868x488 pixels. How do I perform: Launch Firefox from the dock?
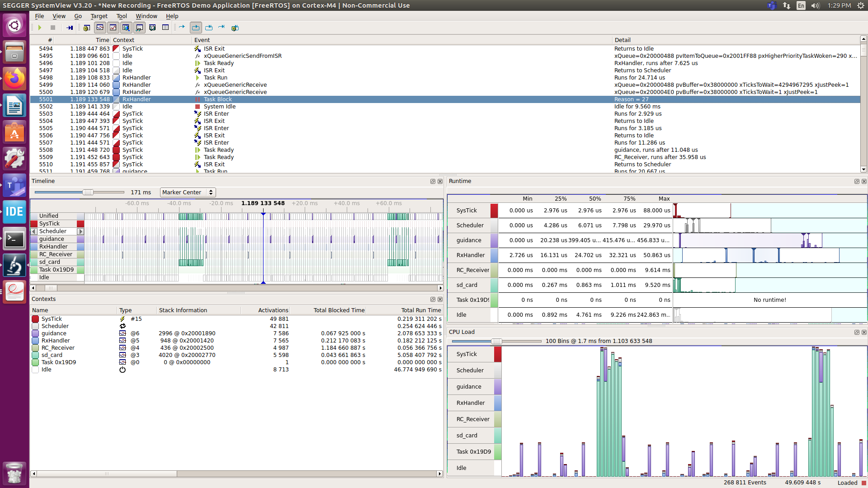pos(14,79)
